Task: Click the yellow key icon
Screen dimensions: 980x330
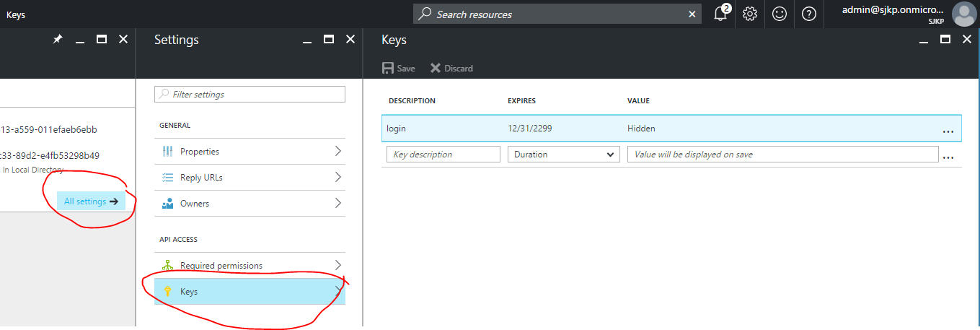Action: (167, 292)
